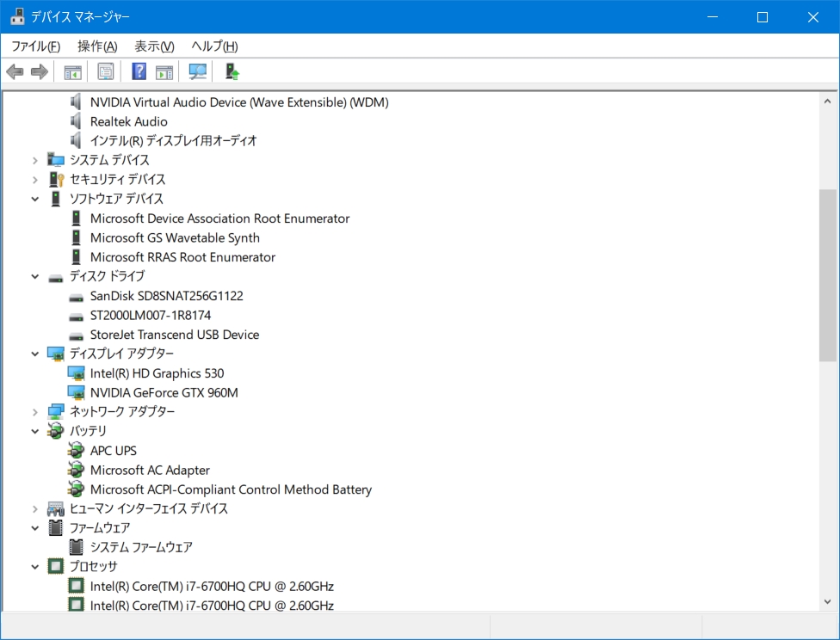Screen dimensions: 840x640
Task: Click the ソフトウェア デバイス category icon
Action: [x=56, y=199]
